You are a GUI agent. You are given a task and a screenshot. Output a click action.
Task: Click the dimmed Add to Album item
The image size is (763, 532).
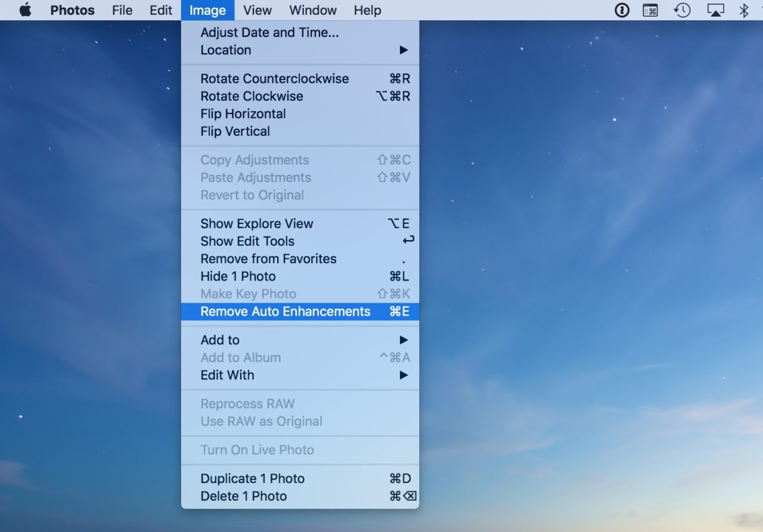click(300, 357)
